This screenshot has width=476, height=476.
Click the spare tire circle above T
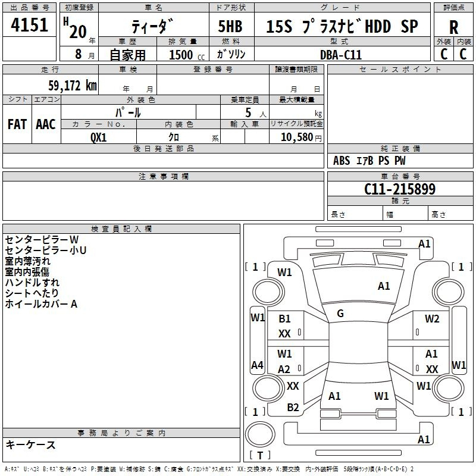tap(260, 434)
